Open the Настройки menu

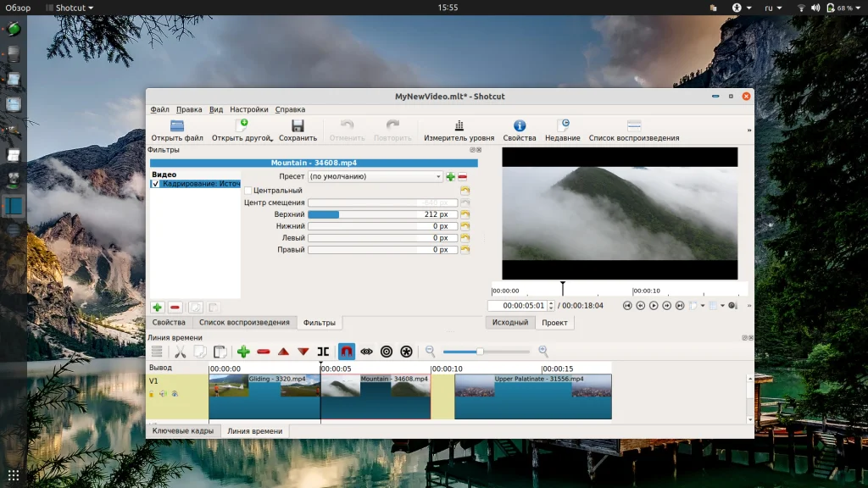point(248,109)
